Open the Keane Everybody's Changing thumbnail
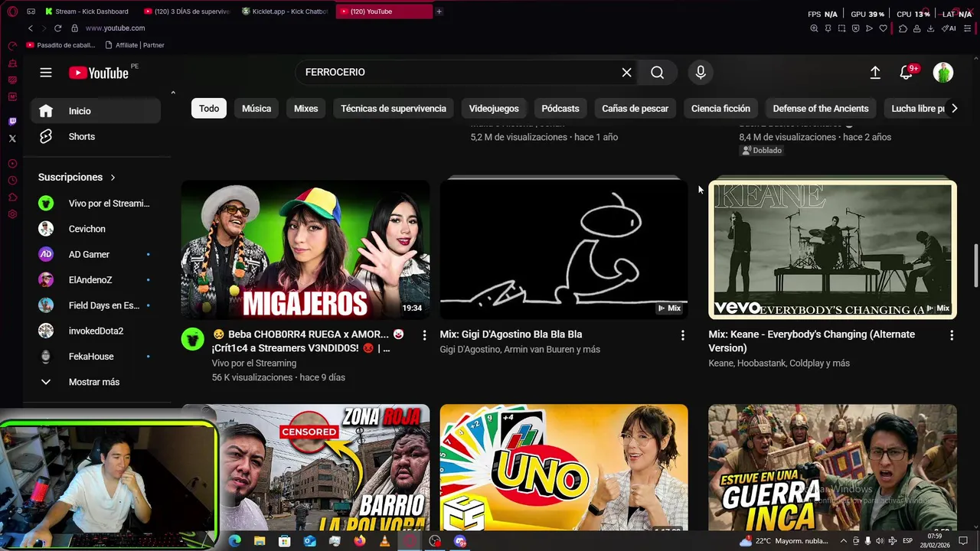This screenshot has height=551, width=980. (832, 249)
